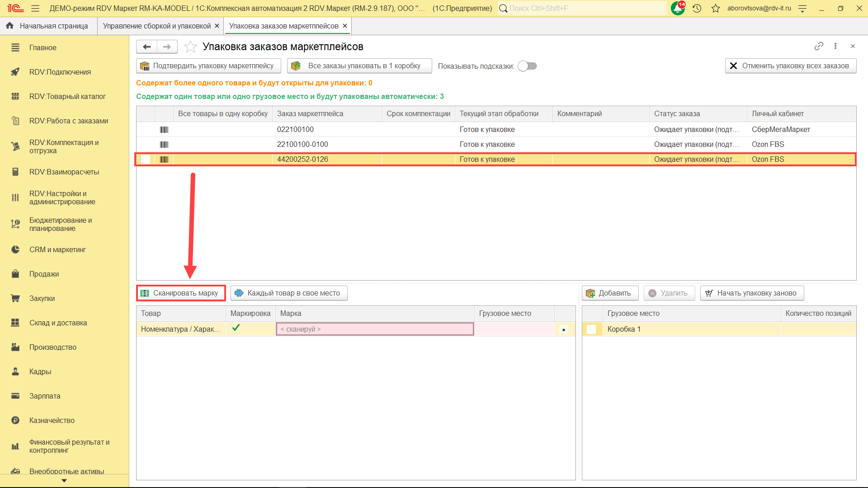Toggle the Показывать подсказки switch

pos(527,66)
